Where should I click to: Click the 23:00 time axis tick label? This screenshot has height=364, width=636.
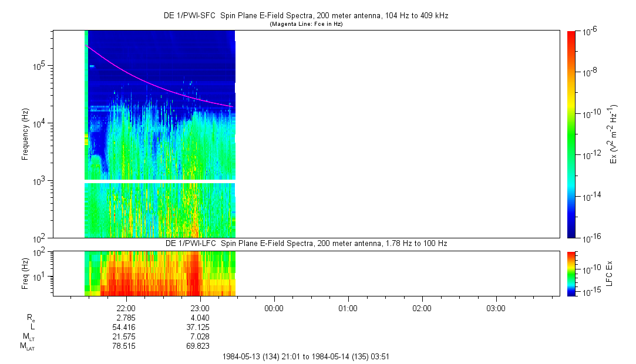tap(200, 308)
